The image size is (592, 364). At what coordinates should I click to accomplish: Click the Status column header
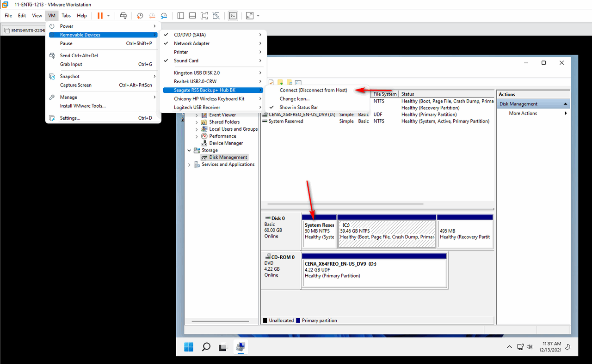tap(446, 94)
